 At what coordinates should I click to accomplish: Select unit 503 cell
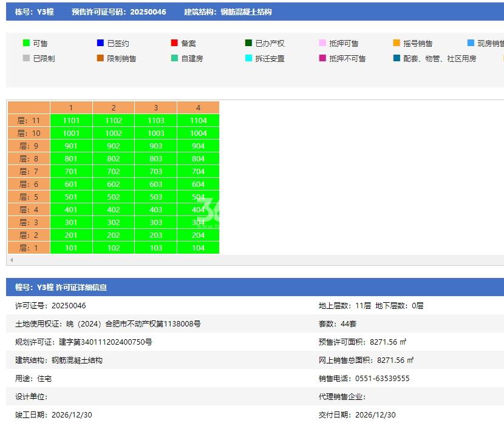point(156,197)
